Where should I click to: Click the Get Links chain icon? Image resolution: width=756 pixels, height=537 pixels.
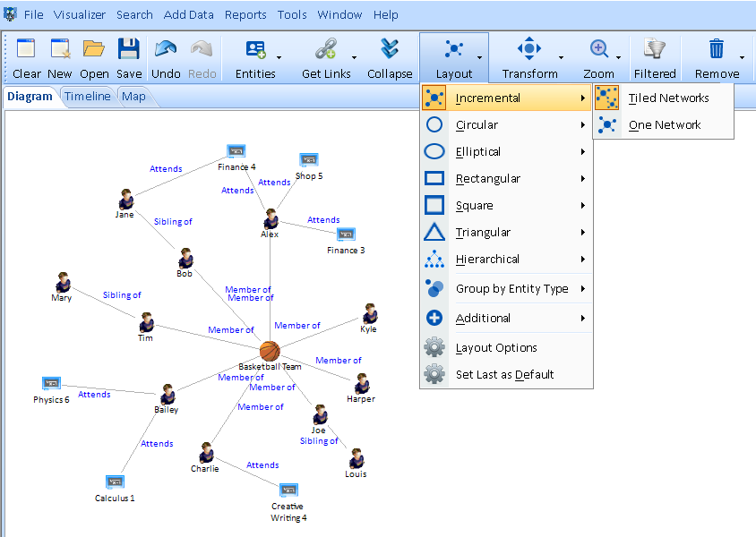(x=326, y=49)
